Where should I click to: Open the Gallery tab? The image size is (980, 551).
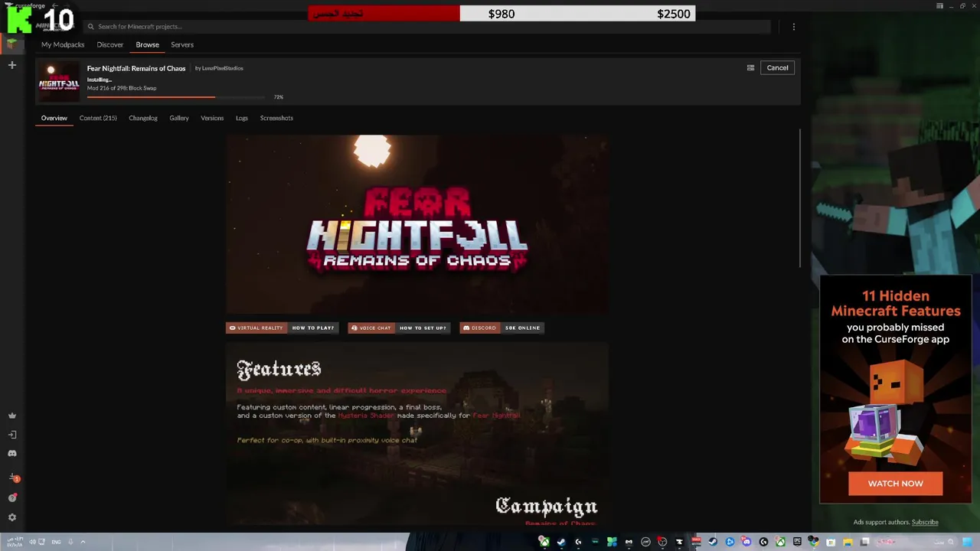coord(179,118)
